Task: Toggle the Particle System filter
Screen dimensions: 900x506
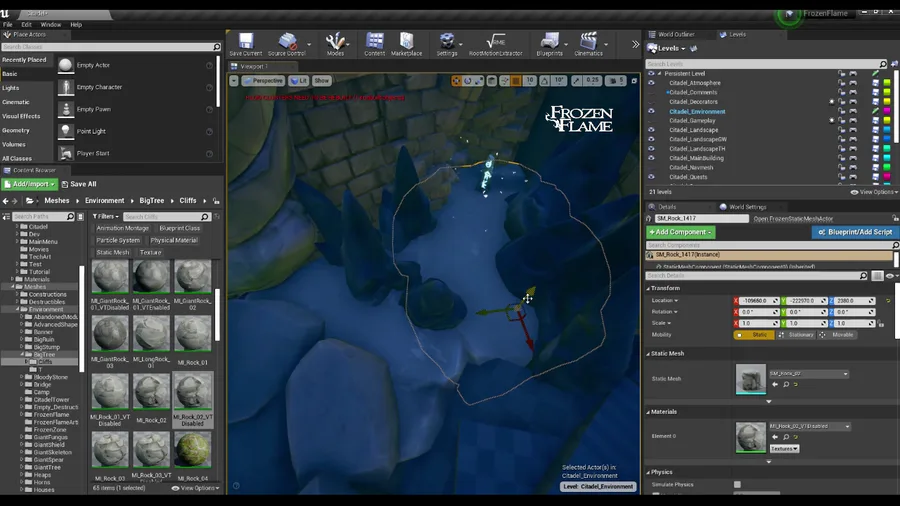Action: (x=118, y=240)
